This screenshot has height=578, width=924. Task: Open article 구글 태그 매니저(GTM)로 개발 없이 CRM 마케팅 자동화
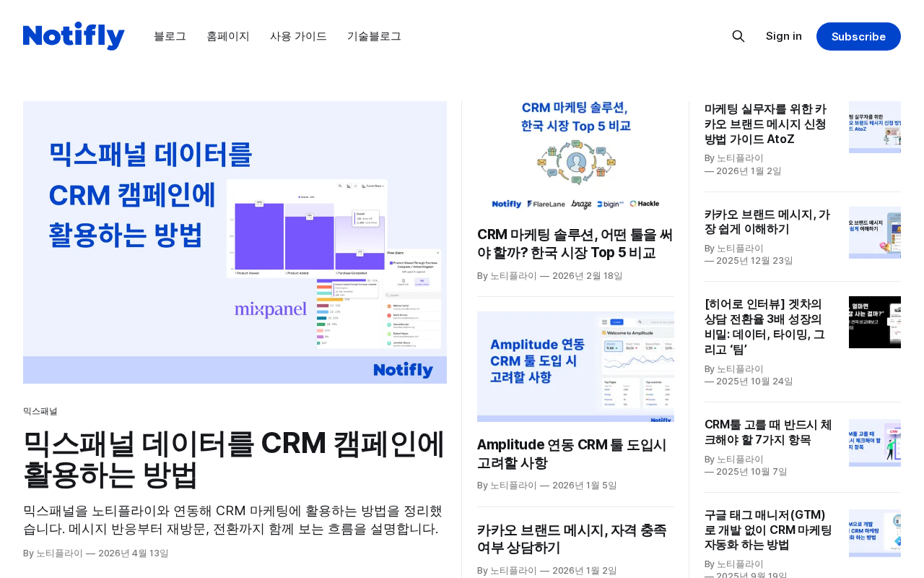(770, 530)
